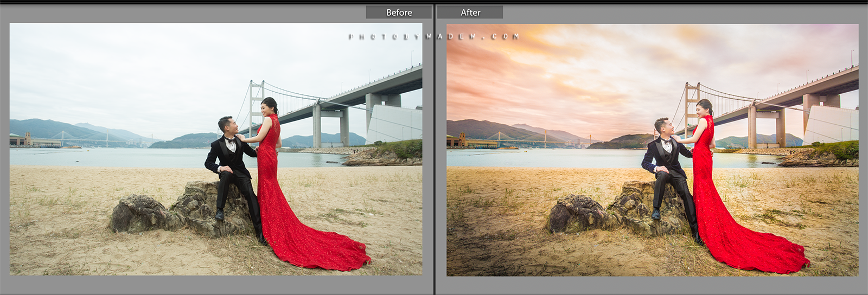The width and height of the screenshot is (868, 295).
Task: Select the Before photo preview
Action: (216, 149)
